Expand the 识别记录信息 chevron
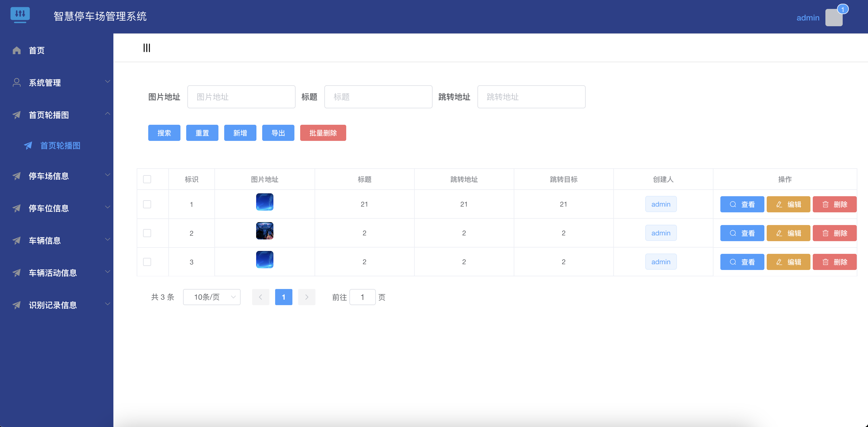 coord(107,304)
